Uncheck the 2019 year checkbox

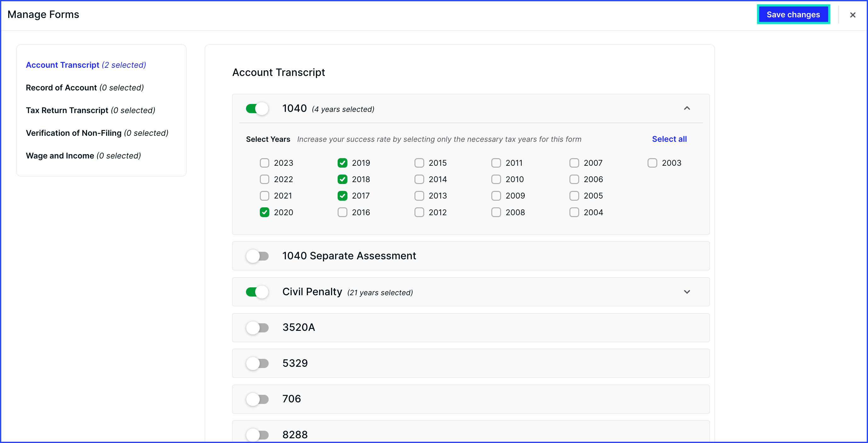click(342, 163)
